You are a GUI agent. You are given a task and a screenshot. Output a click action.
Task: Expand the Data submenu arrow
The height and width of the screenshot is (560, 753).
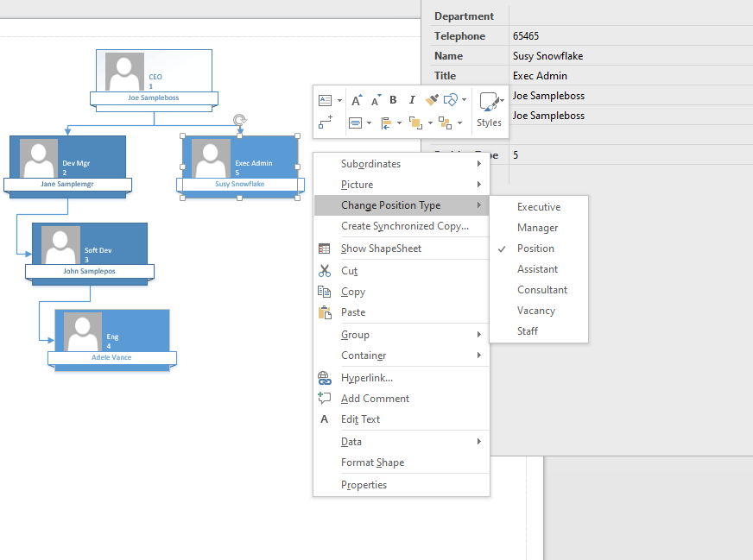tap(478, 442)
